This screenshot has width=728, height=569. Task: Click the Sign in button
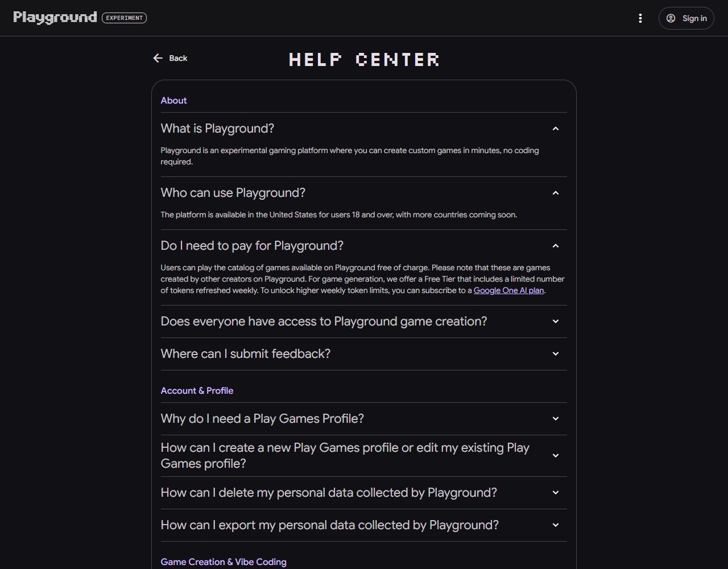[686, 18]
